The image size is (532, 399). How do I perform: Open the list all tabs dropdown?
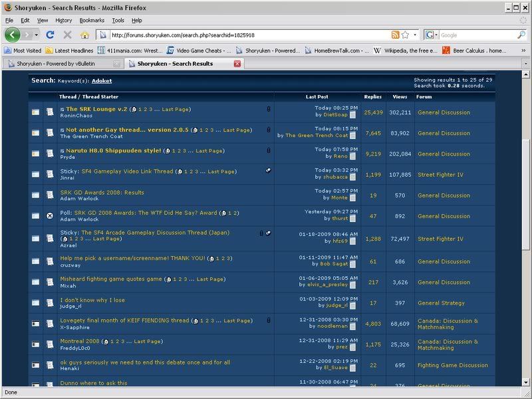(x=526, y=63)
